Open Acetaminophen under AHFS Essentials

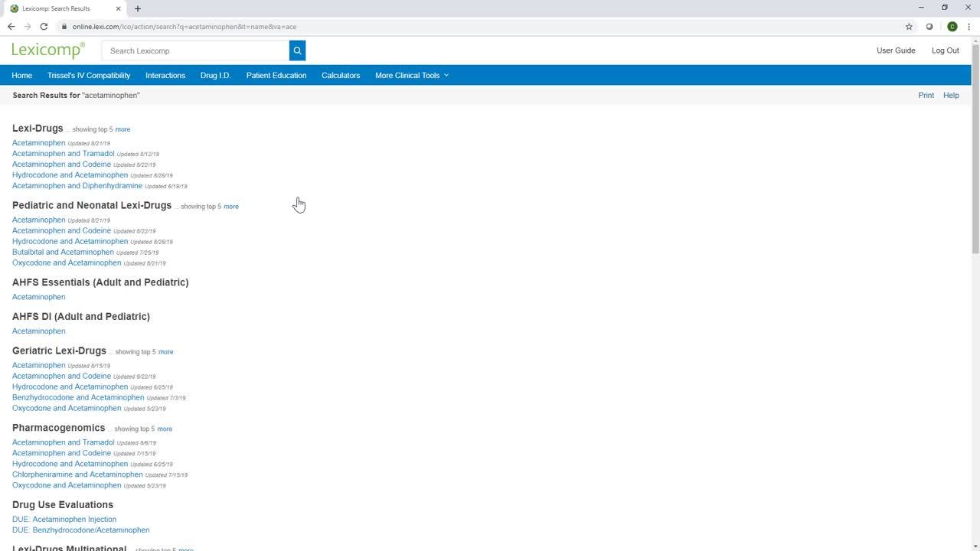click(x=38, y=297)
